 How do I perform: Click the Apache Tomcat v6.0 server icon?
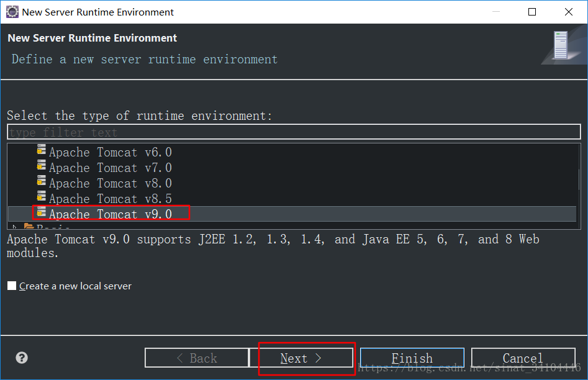point(41,150)
